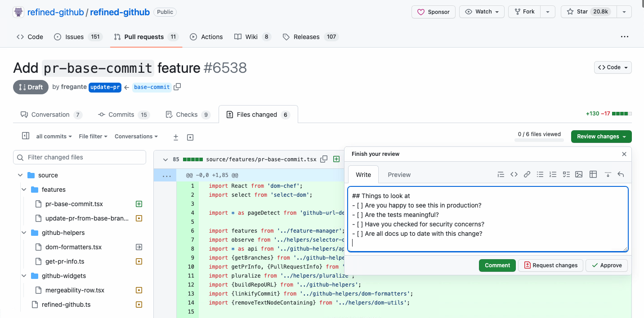Screen dimensions: 644x318
Task: Attach an image to the review comment
Action: click(579, 174)
